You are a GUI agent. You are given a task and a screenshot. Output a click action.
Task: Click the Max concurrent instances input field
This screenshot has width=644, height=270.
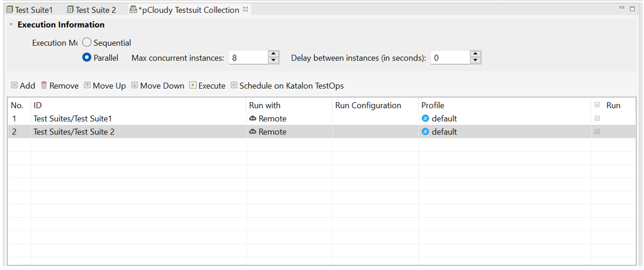(247, 58)
